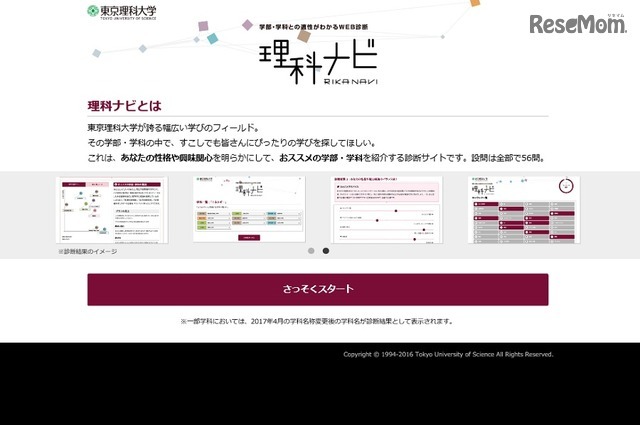Click the line 東京理科大学が誇る幅広い学びのフィールド
640x425 pixels.
click(173, 128)
